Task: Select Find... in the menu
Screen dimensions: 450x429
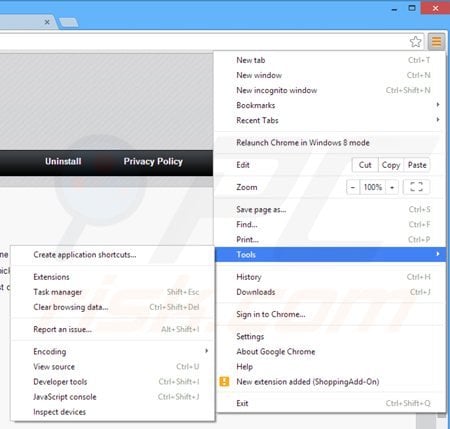Action: 330,224
